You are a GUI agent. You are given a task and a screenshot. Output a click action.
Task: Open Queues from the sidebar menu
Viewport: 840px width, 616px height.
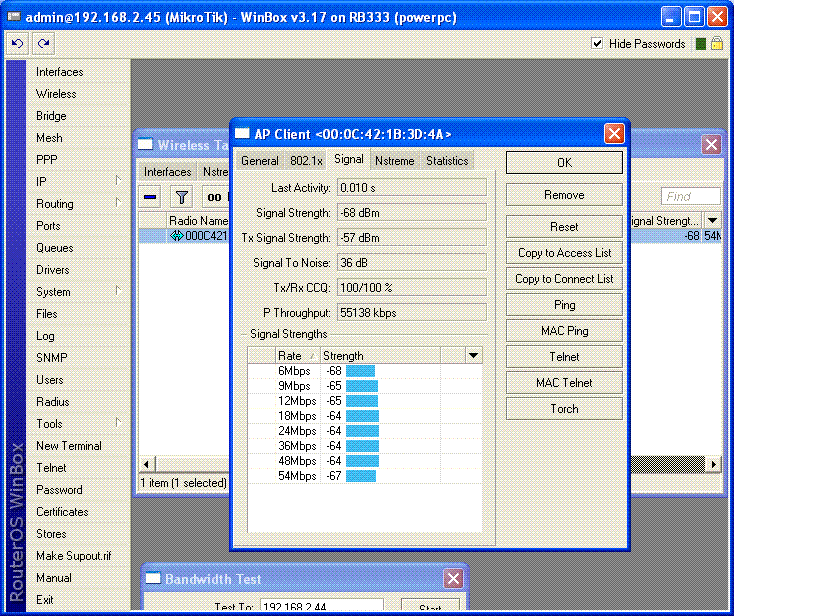[55, 248]
